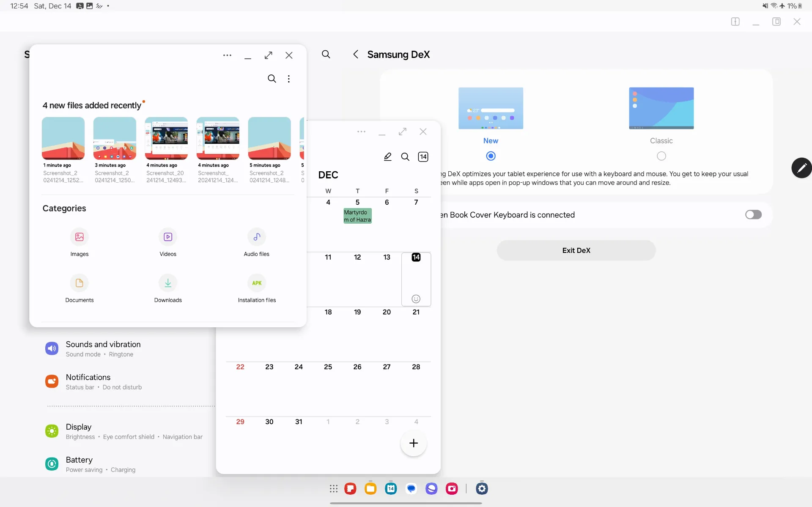Image resolution: width=812 pixels, height=507 pixels.
Task: Open the Installation files APK category
Action: tap(257, 288)
